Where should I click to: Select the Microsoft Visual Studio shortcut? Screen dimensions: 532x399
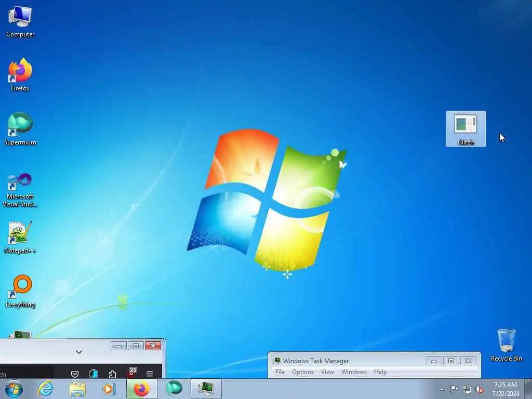pos(20,190)
